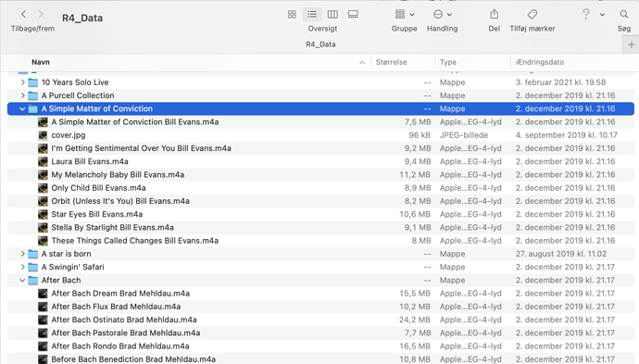Viewport: 639px width, 364px height.
Task: Click the A Purcell Collection folder name
Action: tap(78, 95)
